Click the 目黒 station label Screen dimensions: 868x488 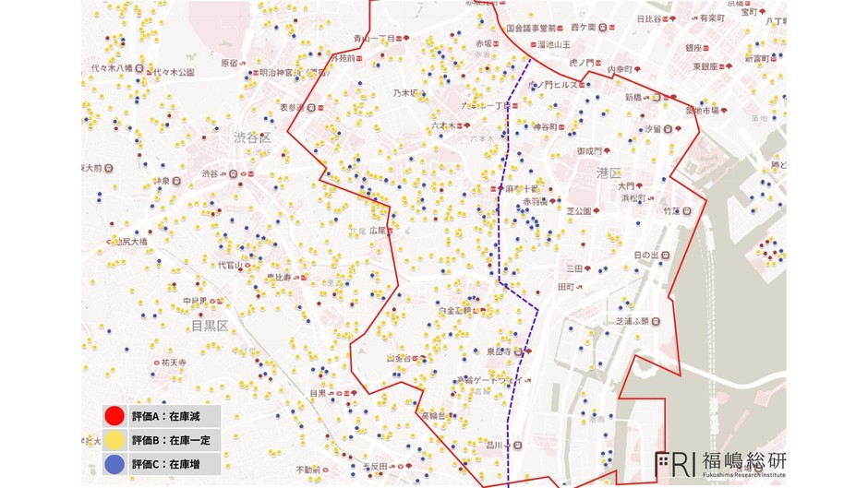318,393
